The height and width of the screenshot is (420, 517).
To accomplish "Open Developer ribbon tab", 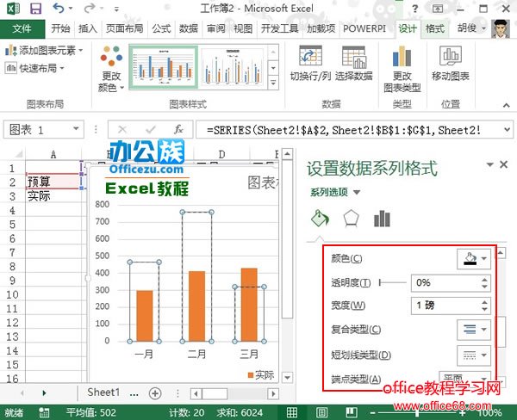I will [279, 28].
